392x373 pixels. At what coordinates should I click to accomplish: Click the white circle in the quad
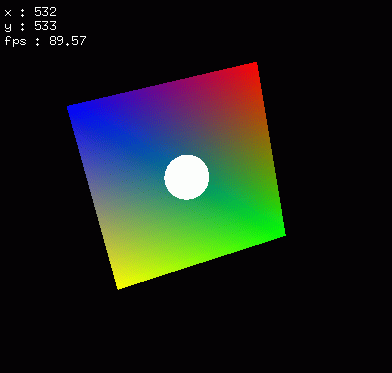coord(187,177)
